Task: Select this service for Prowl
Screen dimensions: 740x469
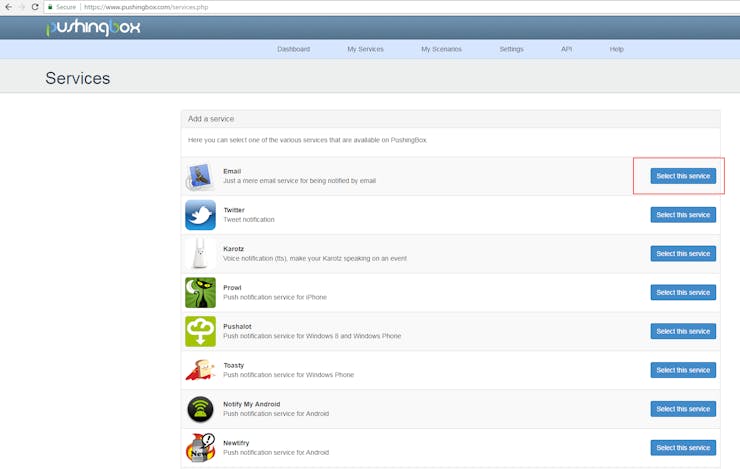Action: [x=683, y=293]
